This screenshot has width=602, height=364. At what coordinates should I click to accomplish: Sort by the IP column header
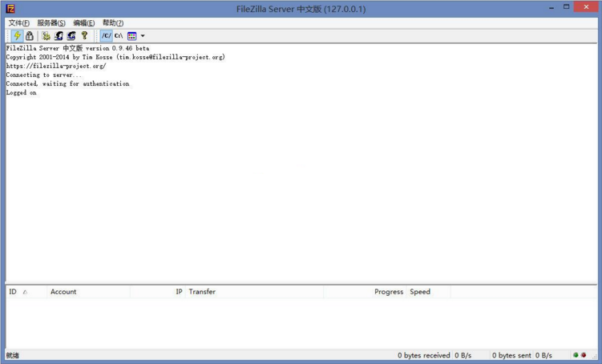[158, 292]
